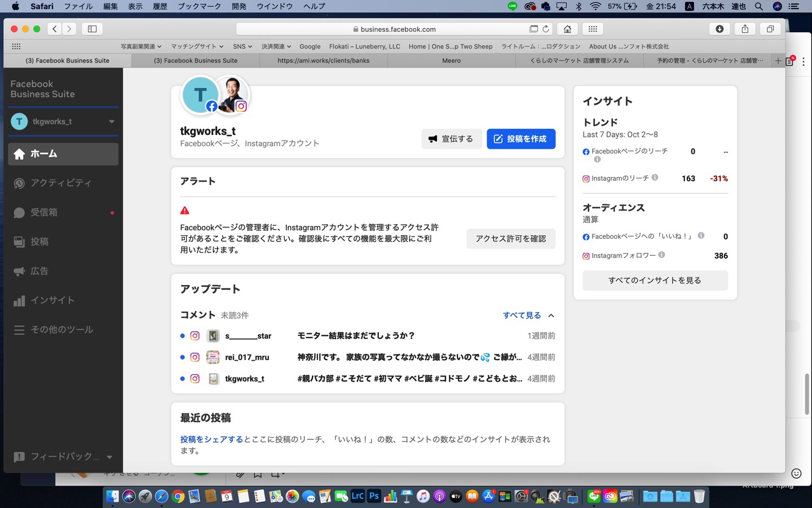The width and height of the screenshot is (812, 508).
Task: Open マッチングサイト bookmarks folder
Action: pos(197,46)
